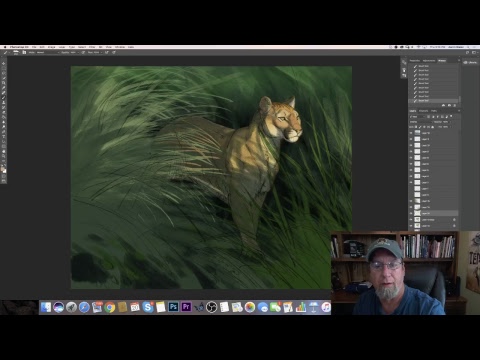Select the Move tool
480x360 pixels.
point(4,63)
